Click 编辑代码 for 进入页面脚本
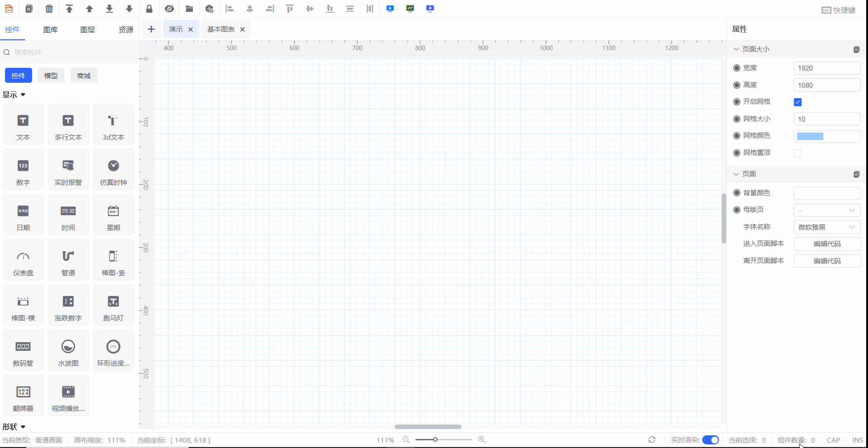 pyautogui.click(x=826, y=244)
